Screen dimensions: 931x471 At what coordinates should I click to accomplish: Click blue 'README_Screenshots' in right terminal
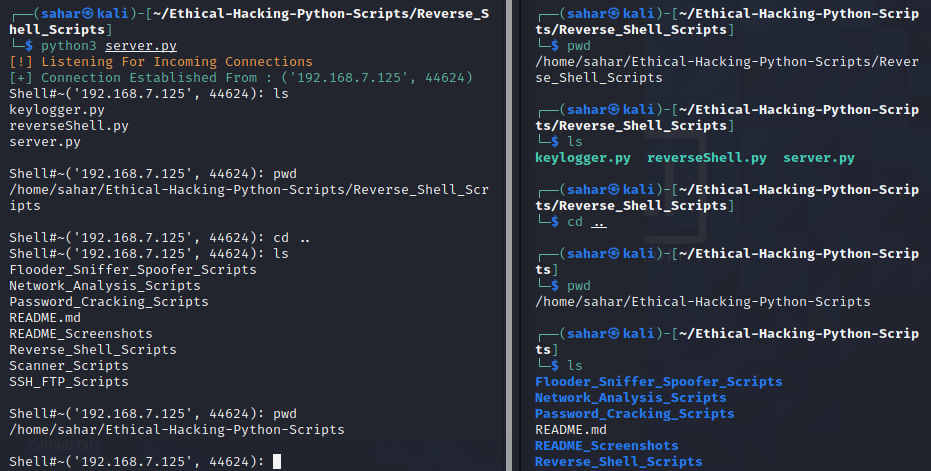tap(607, 446)
